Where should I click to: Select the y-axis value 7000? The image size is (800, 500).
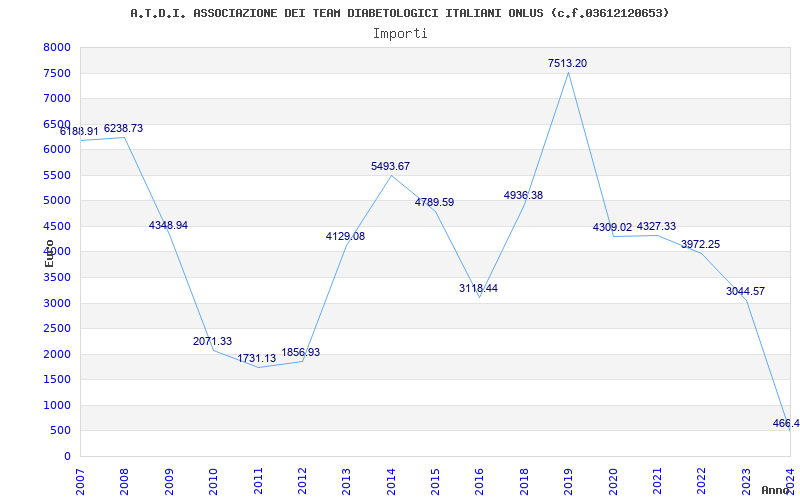(57, 98)
